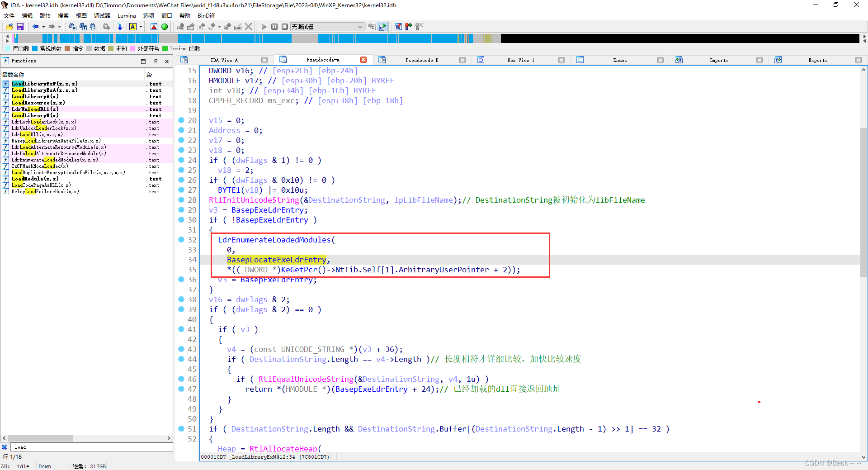Switch to the Pseudocode-B tab
Screen dimensions: 868x470
click(x=422, y=60)
